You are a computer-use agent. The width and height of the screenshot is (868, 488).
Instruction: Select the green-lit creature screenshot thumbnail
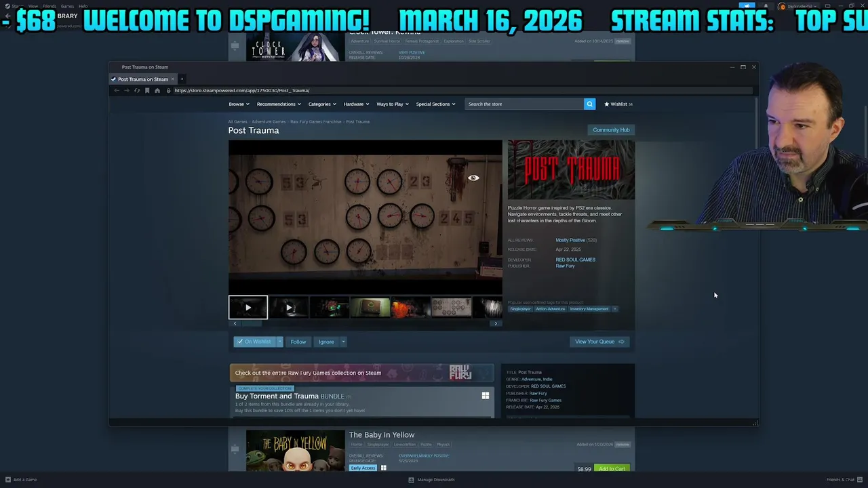330,308
